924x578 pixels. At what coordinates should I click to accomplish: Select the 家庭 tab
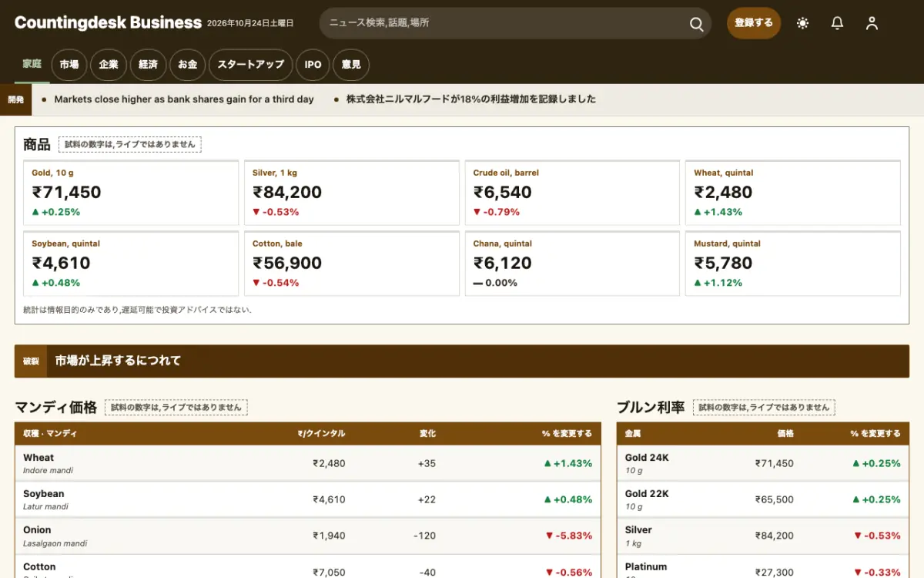(x=32, y=65)
